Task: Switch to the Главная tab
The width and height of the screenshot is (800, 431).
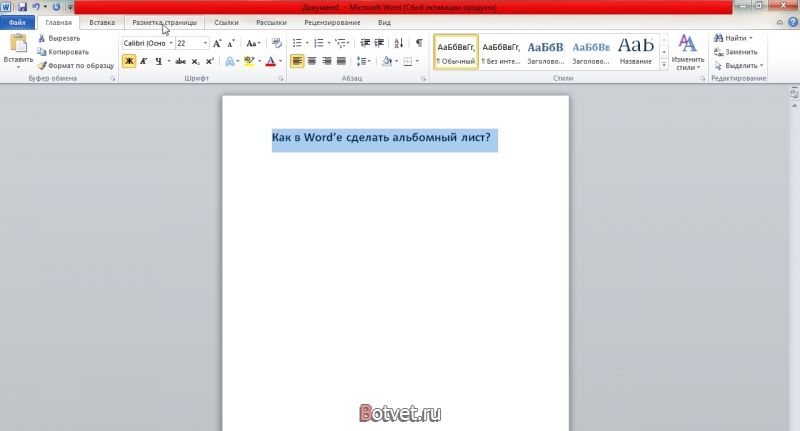Action: click(x=59, y=22)
